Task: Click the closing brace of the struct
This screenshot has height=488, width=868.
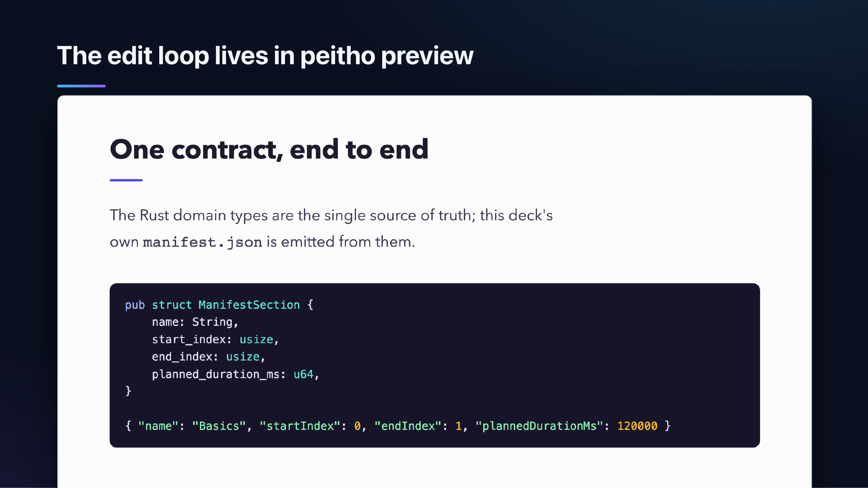Action: (x=128, y=391)
